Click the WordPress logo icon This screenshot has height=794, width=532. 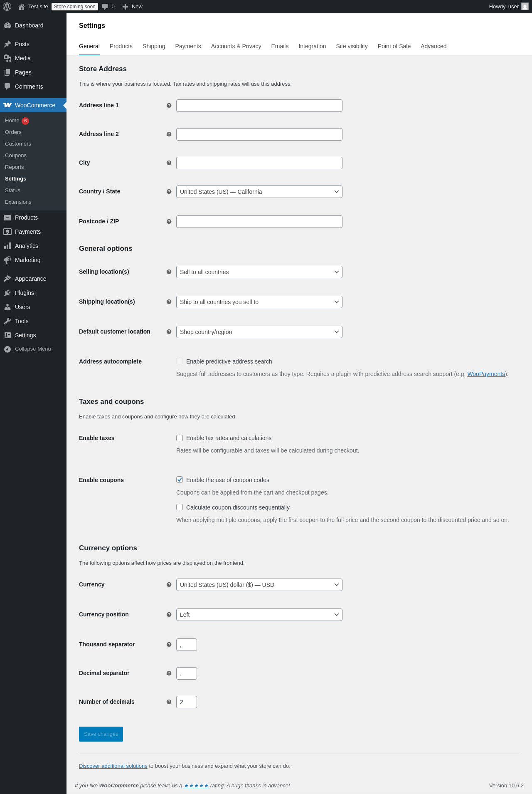coord(7,7)
